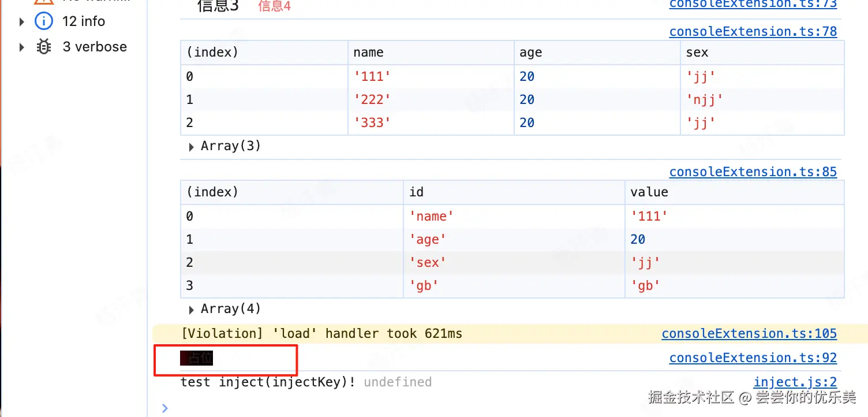Open the partly visible consoleExtension.ts:73 link
The image size is (868, 417).
click(x=753, y=4)
